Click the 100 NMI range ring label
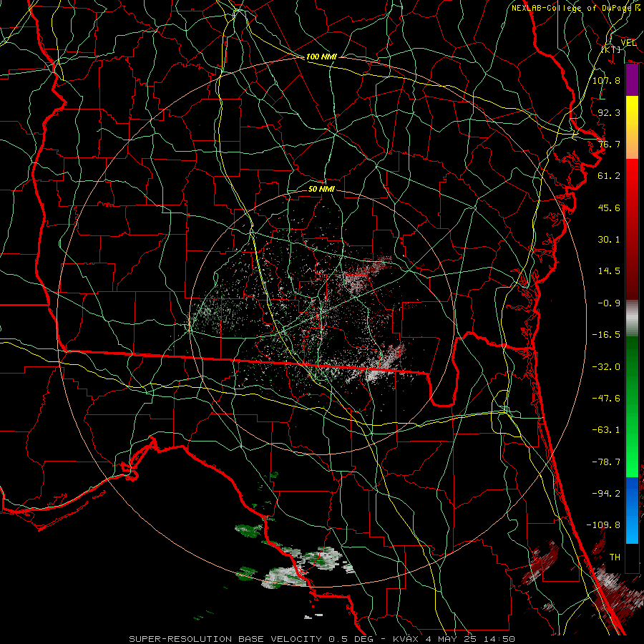 click(321, 57)
